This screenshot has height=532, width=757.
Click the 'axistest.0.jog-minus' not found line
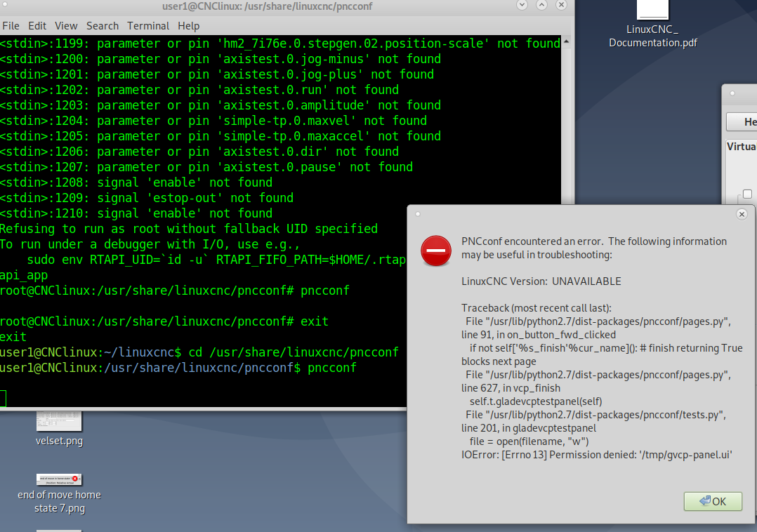[220, 60]
